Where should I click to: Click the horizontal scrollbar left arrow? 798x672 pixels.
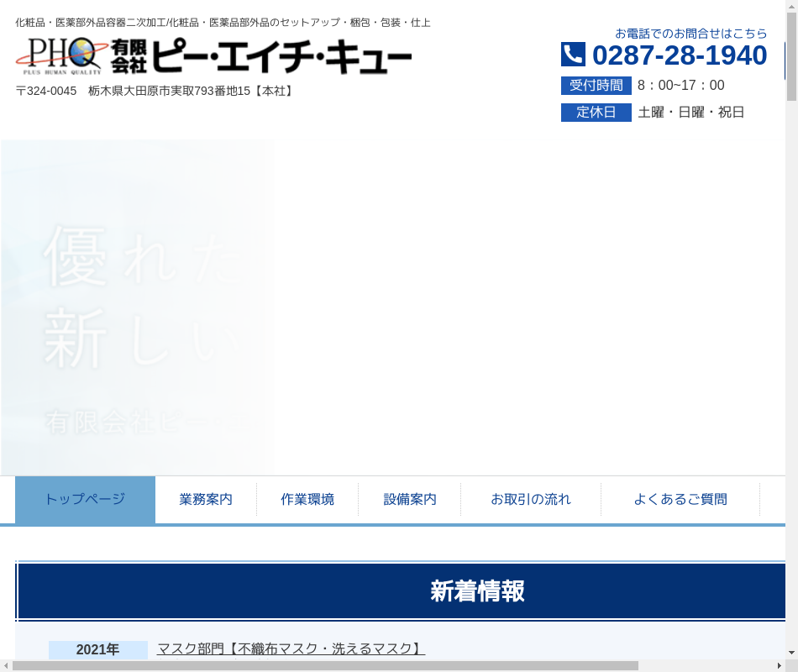(x=6, y=665)
